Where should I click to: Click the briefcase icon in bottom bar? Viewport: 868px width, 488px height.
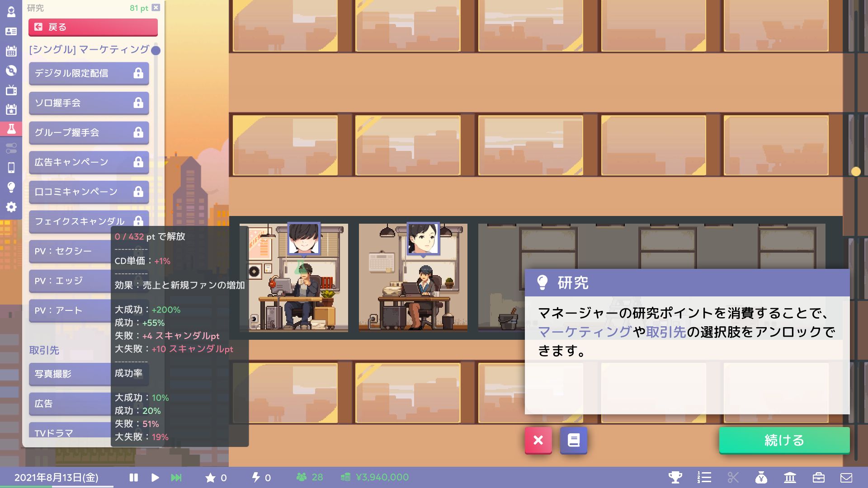[818, 477]
